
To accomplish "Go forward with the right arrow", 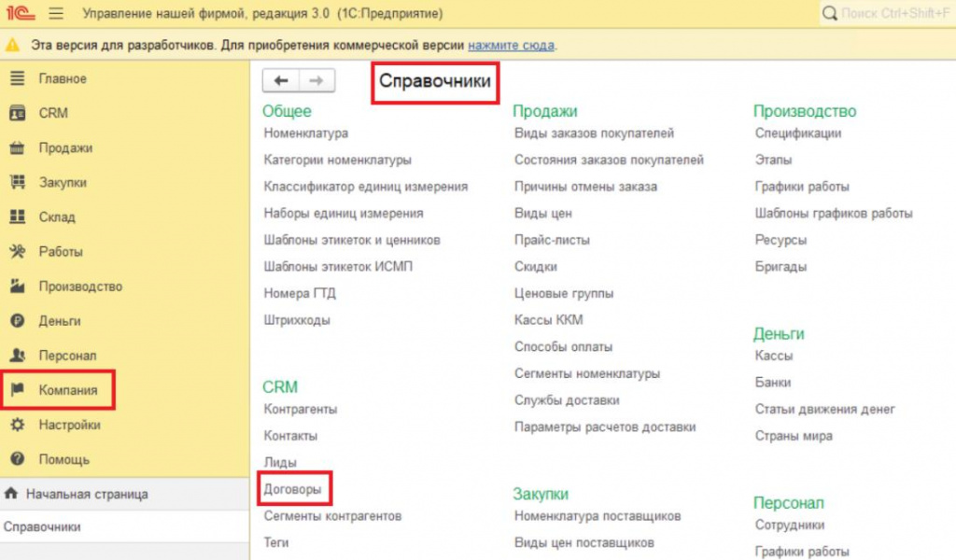I will click(x=316, y=80).
